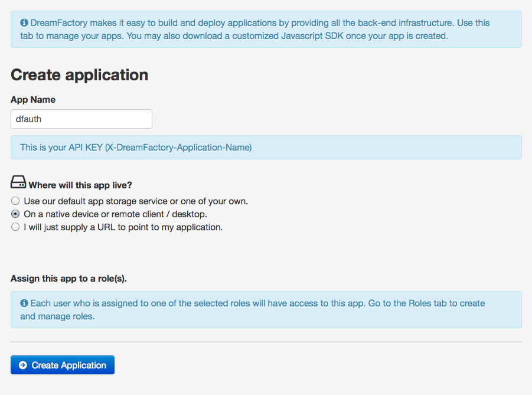Click the info symbol preceding 'DreamFactory makes it easy'

[24, 22]
